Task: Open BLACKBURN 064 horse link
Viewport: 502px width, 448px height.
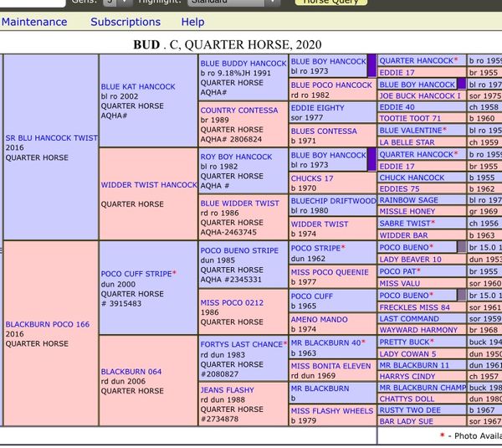Action: click(131, 372)
